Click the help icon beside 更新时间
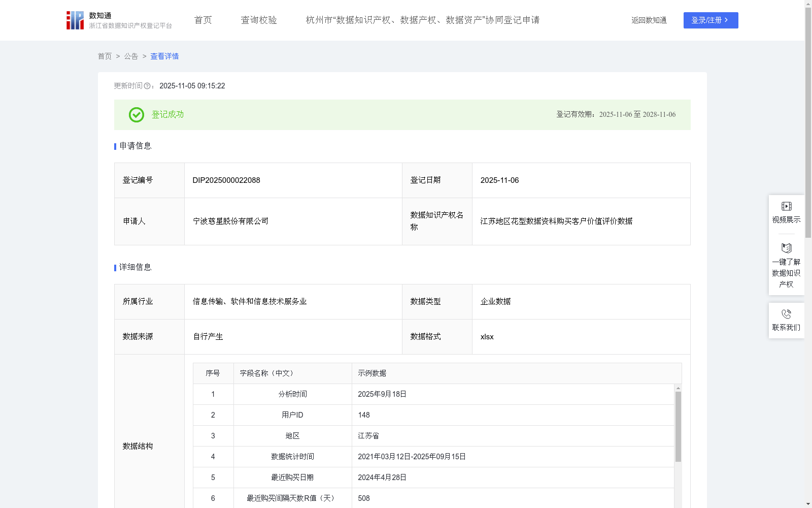The width and height of the screenshot is (812, 508). [147, 86]
